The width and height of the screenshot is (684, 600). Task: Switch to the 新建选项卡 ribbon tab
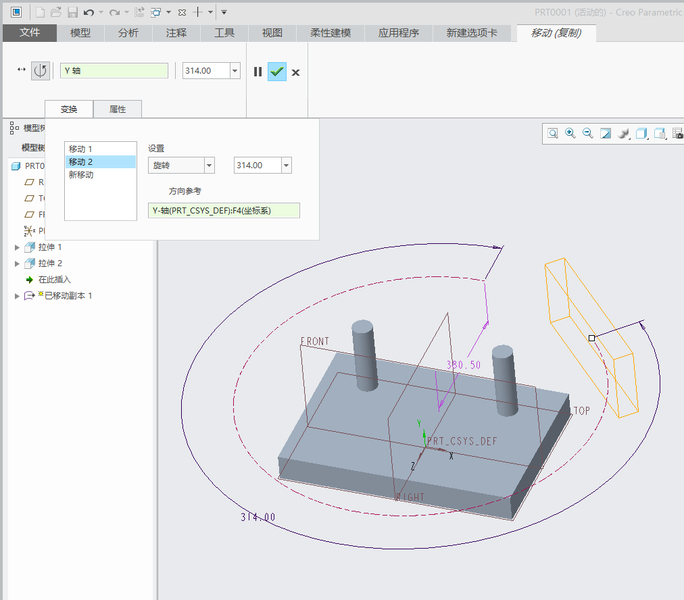pyautogui.click(x=472, y=33)
